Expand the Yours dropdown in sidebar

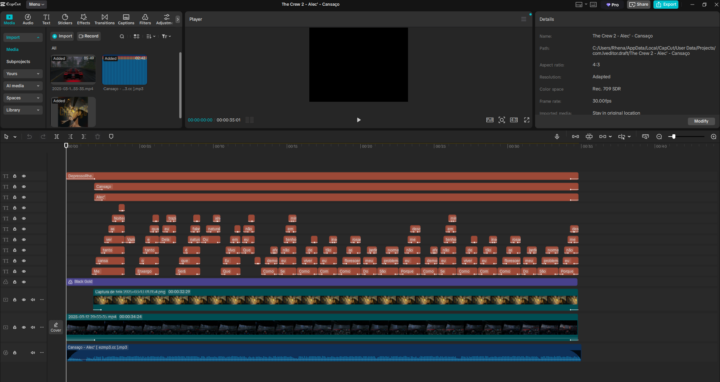tap(22, 73)
